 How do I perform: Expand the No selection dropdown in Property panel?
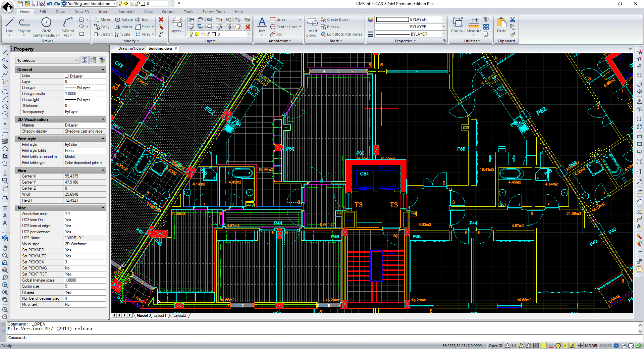coord(76,60)
